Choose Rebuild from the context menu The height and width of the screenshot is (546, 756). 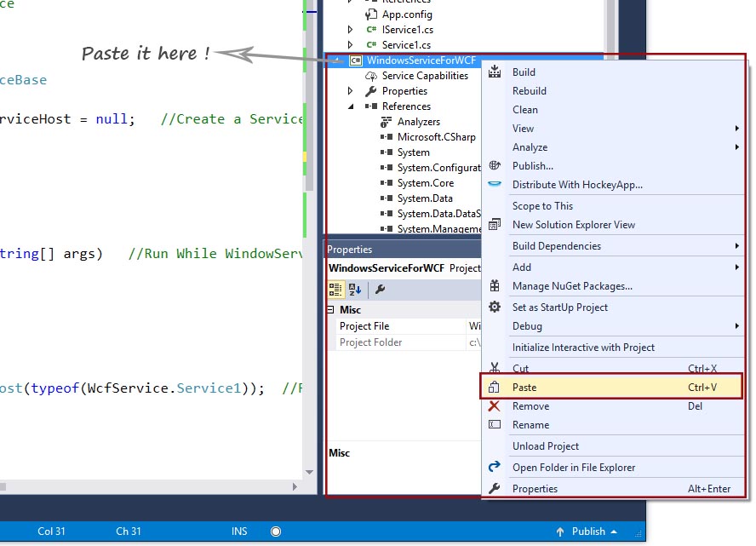point(530,90)
